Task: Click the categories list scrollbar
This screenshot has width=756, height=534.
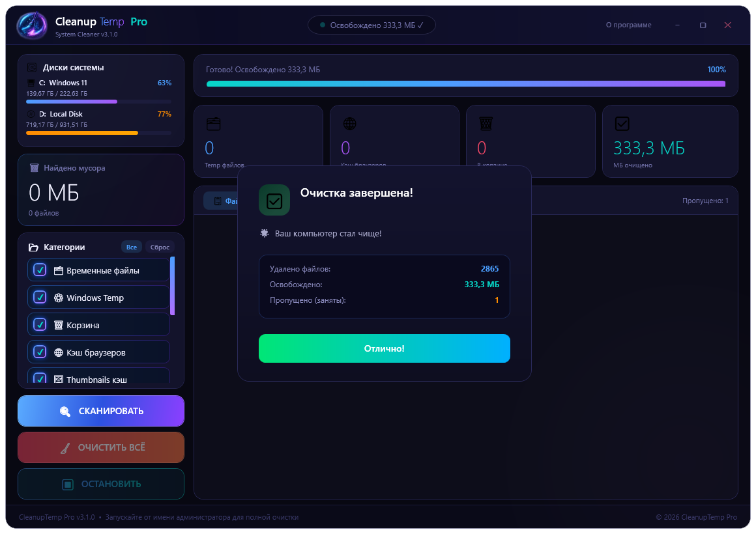Action: pyautogui.click(x=173, y=287)
